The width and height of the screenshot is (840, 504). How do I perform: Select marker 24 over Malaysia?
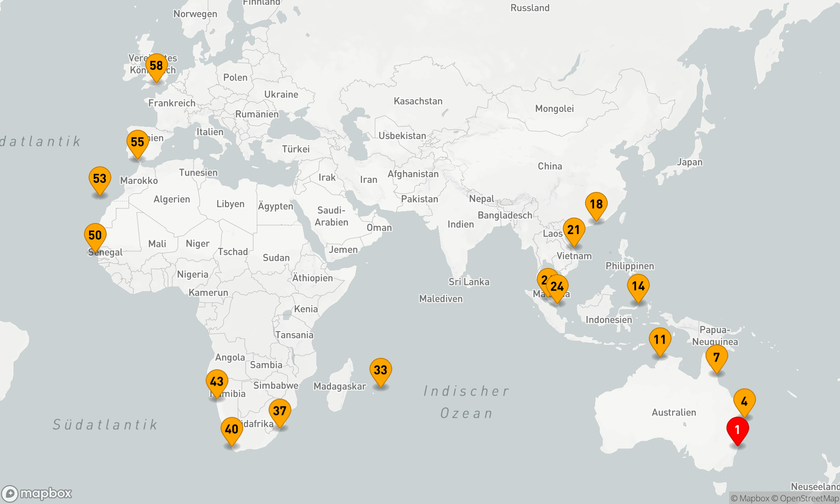pyautogui.click(x=558, y=287)
